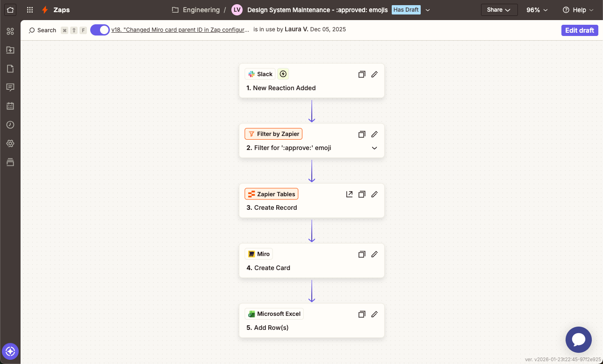The image size is (603, 364).
Task: Open the 96% zoom dropdown
Action: (x=537, y=9)
